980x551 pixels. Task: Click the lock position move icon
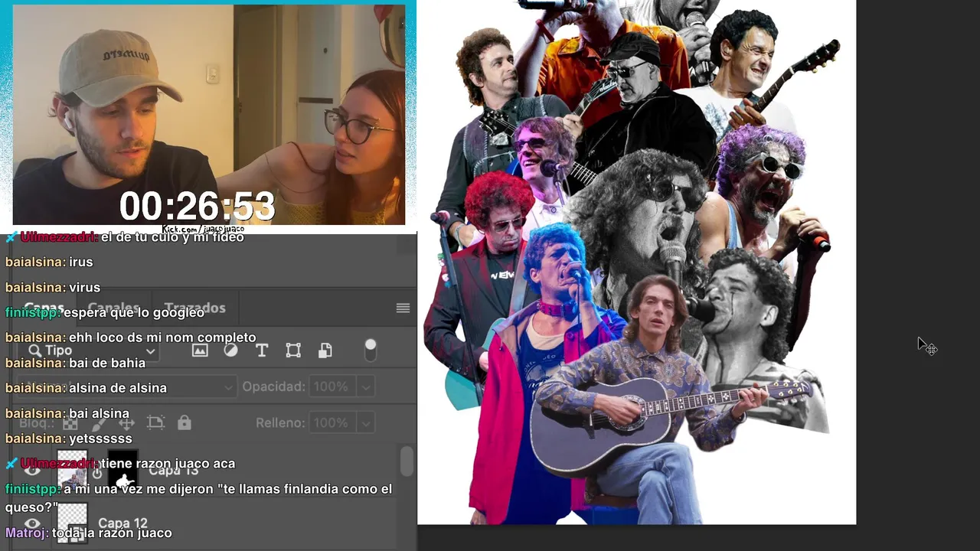pyautogui.click(x=127, y=422)
